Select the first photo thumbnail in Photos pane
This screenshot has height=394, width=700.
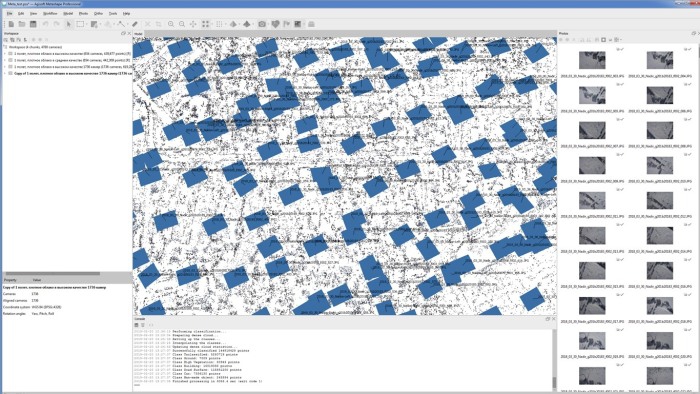pos(592,60)
